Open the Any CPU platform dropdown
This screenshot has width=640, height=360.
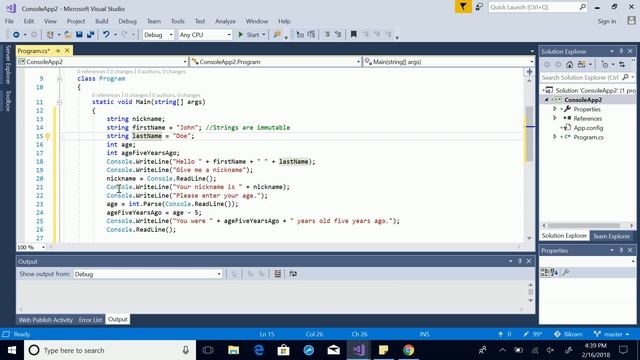(205, 35)
